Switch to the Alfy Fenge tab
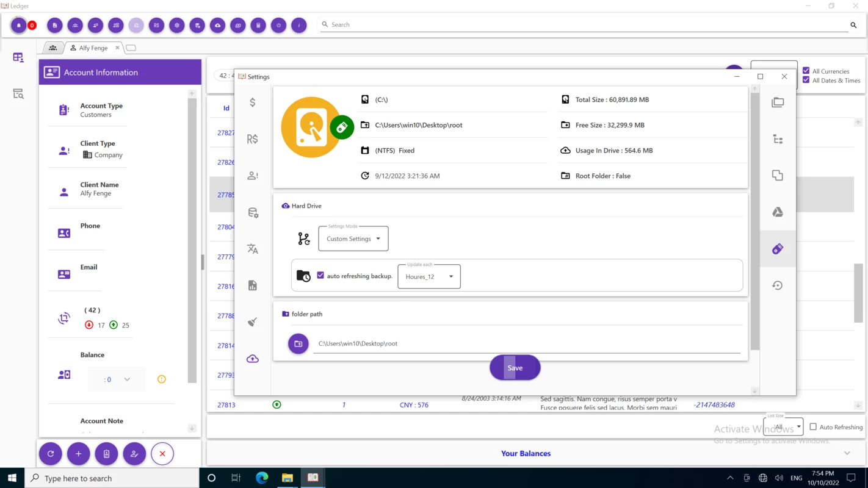Viewport: 868px width, 488px height. click(93, 48)
